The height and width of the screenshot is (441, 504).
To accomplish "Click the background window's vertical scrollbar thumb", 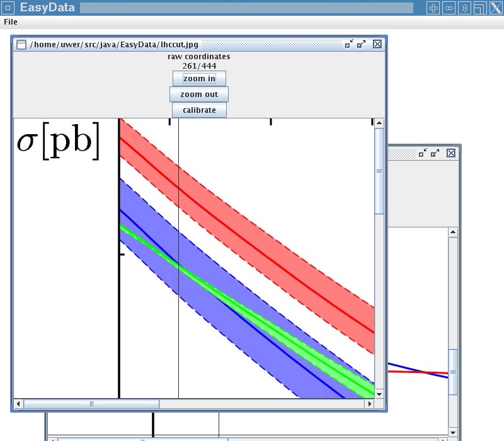I will [x=452, y=372].
